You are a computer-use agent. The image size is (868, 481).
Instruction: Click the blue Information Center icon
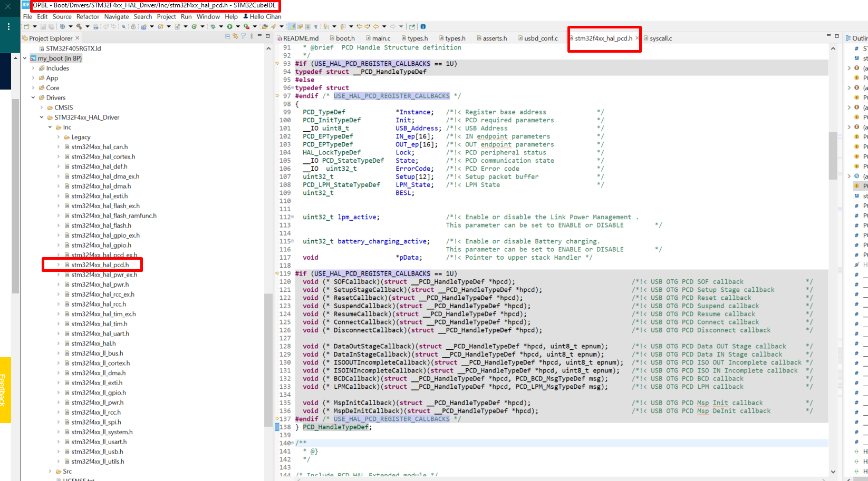(423, 26)
